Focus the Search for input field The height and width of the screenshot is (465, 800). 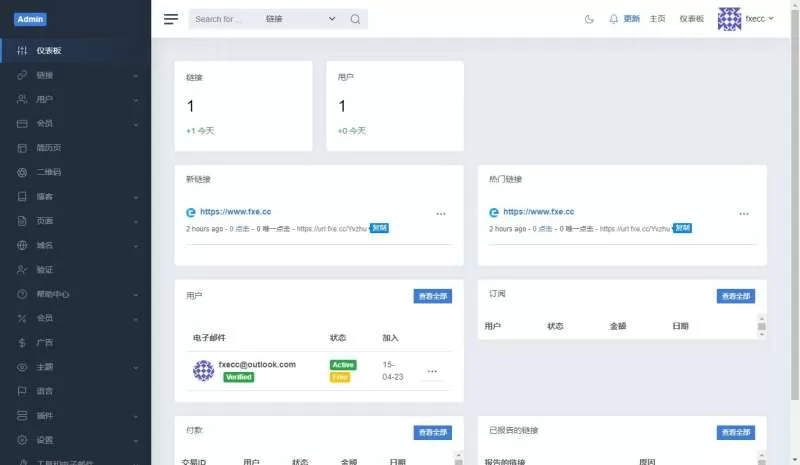[x=225, y=19]
